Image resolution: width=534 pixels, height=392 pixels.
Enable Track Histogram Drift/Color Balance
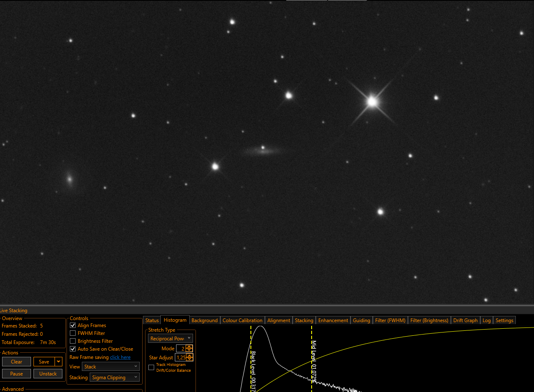click(151, 367)
